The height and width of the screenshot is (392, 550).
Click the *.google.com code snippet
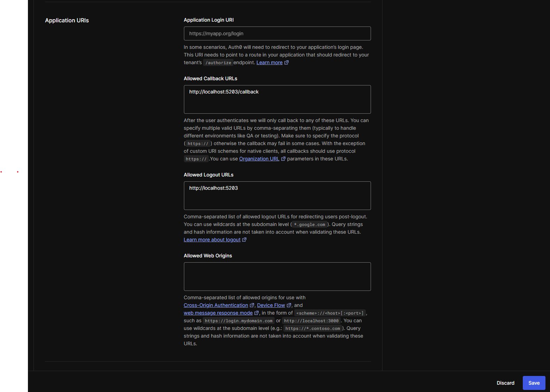pos(310,225)
